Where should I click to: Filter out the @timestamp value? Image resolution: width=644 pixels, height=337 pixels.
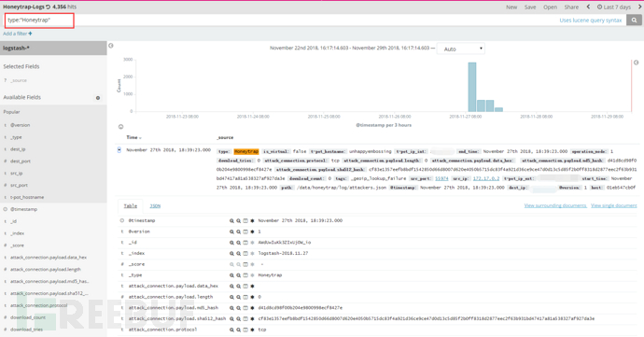click(x=238, y=220)
